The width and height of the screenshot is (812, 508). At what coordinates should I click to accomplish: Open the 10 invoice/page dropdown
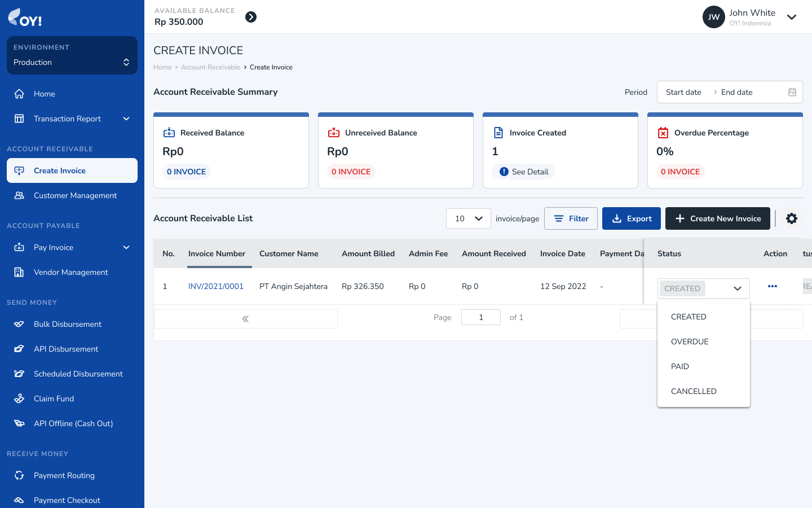click(469, 218)
